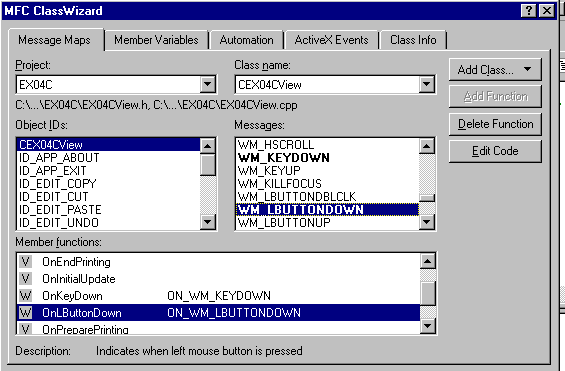Click Object IDs list scroll-down arrow
This screenshot has width=565, height=371.
[x=208, y=222]
